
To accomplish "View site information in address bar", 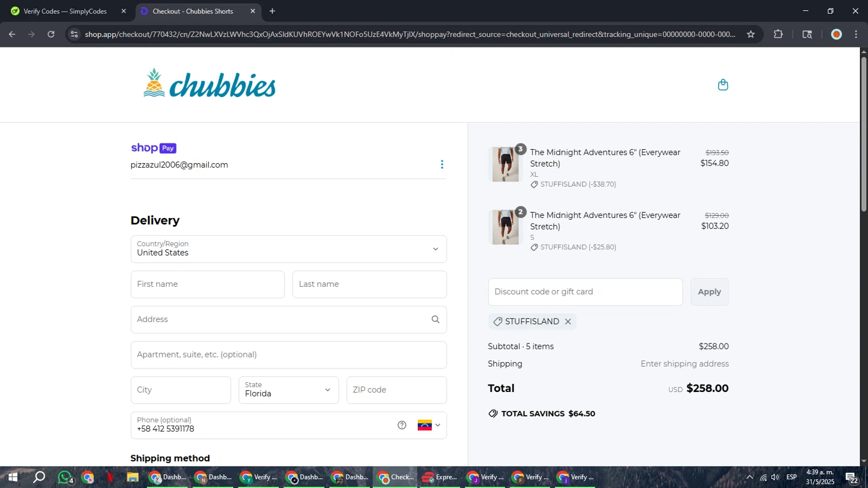I will click(x=73, y=34).
